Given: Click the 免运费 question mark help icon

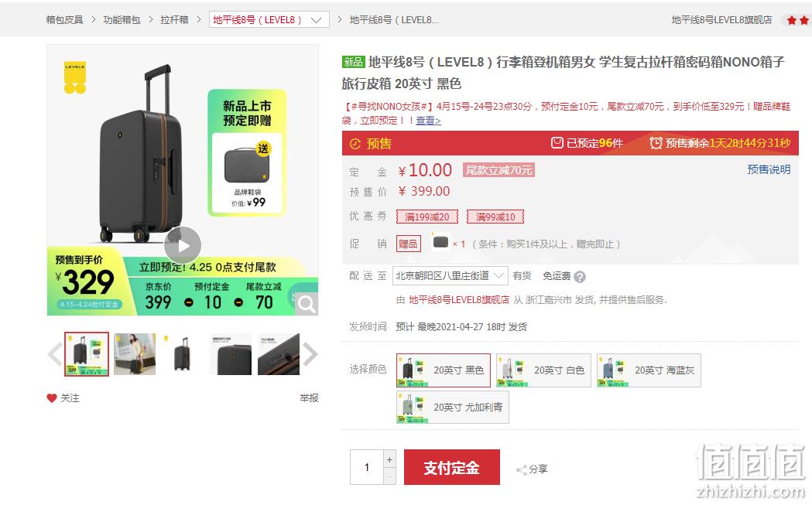Looking at the screenshot, I should coord(580,277).
